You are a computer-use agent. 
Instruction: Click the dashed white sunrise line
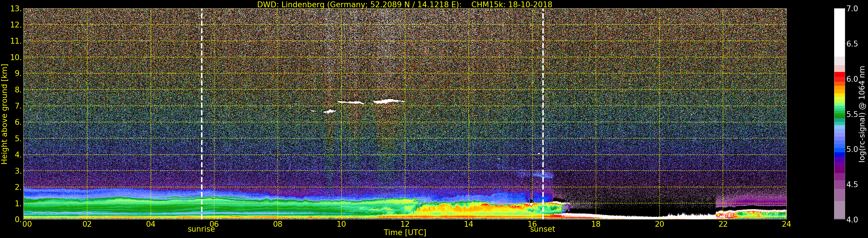(x=202, y=114)
